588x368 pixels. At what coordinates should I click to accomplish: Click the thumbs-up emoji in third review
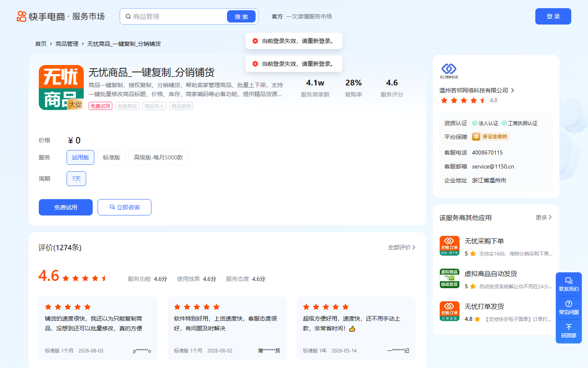pos(352,328)
